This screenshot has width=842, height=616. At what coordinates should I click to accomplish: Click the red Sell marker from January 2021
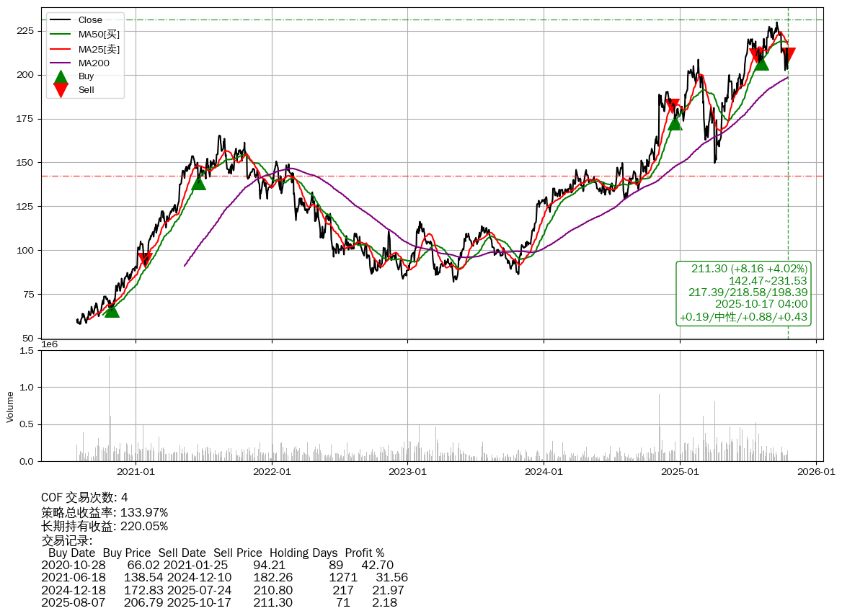(145, 260)
